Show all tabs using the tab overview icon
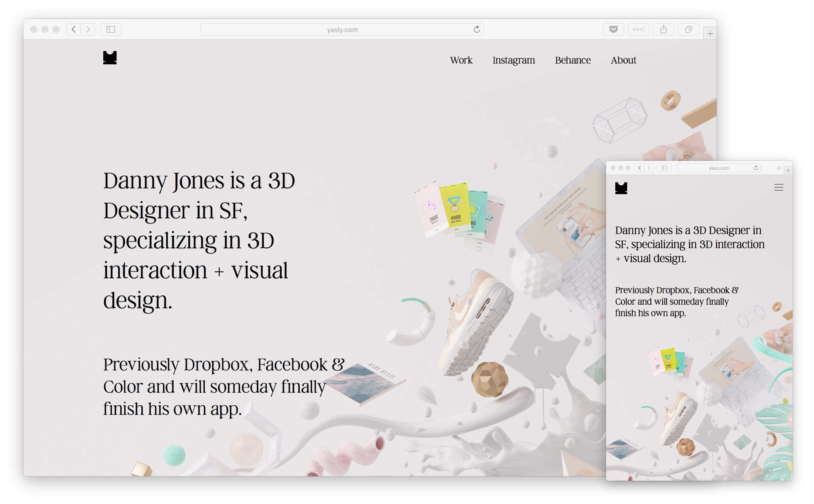 (689, 29)
